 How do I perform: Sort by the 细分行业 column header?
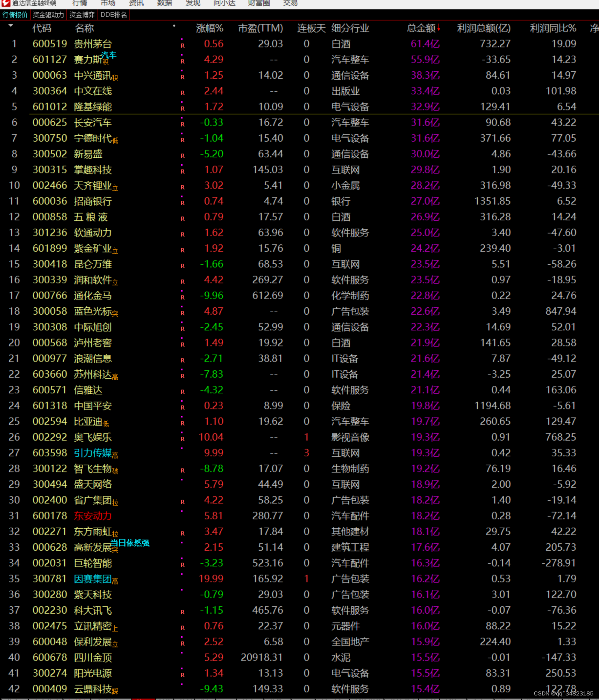[350, 28]
